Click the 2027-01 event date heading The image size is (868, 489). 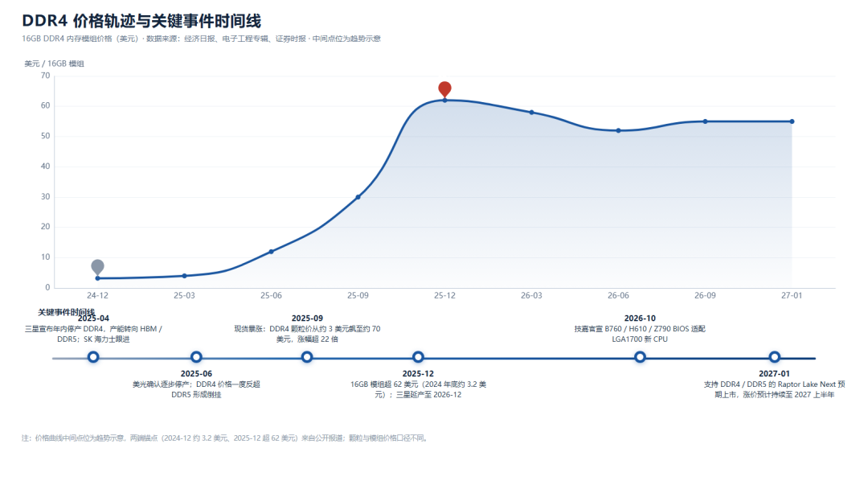click(x=775, y=374)
